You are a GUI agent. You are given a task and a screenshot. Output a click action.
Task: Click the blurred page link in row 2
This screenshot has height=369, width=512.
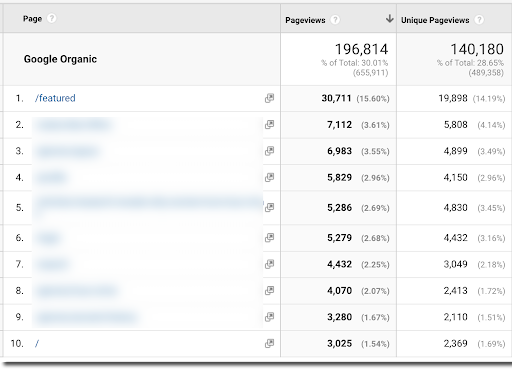(x=74, y=125)
